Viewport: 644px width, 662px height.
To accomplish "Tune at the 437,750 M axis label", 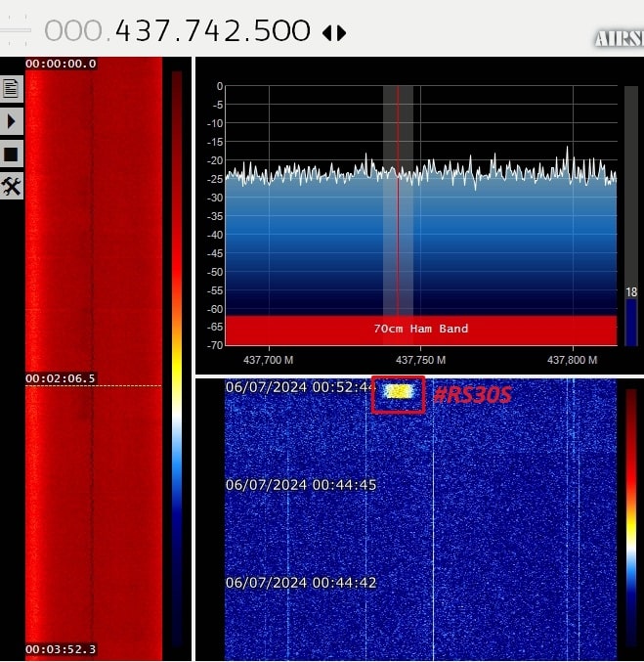I will [x=420, y=360].
